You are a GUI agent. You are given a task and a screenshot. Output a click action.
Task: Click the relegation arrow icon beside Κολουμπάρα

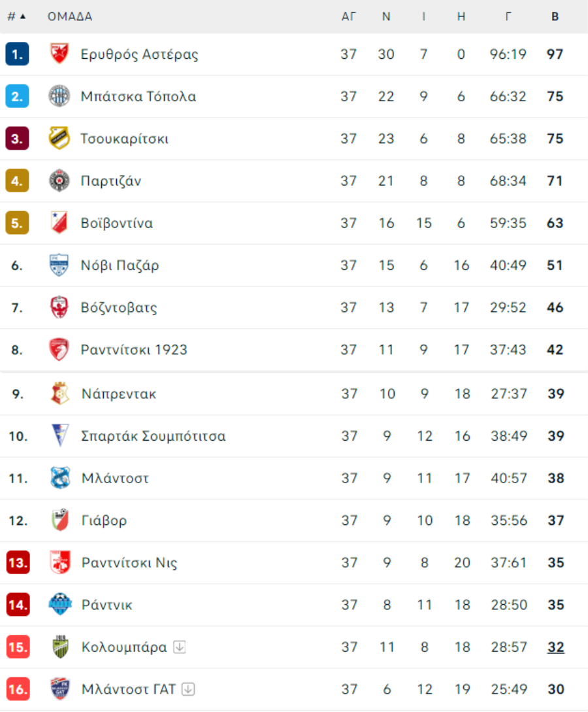click(x=180, y=647)
